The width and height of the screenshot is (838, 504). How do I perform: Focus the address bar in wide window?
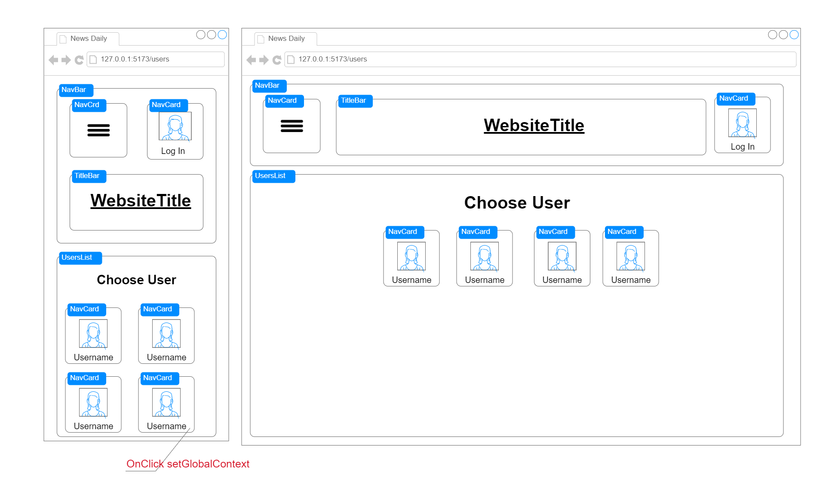tap(540, 59)
